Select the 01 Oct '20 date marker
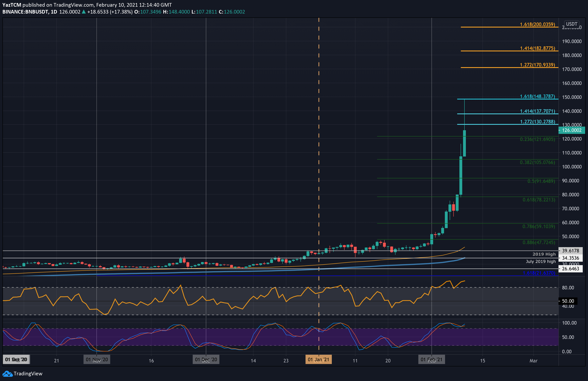The width and height of the screenshot is (588, 381). click(x=16, y=360)
